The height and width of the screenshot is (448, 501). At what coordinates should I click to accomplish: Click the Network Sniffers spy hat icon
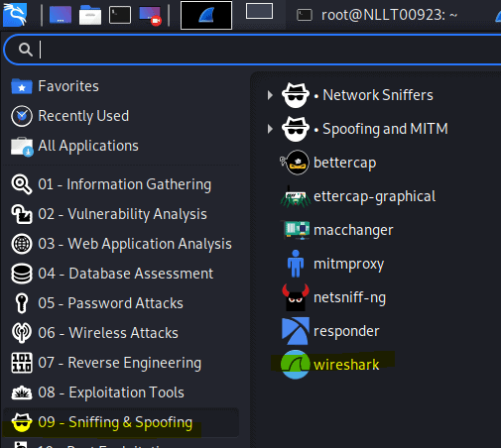pyautogui.click(x=296, y=95)
